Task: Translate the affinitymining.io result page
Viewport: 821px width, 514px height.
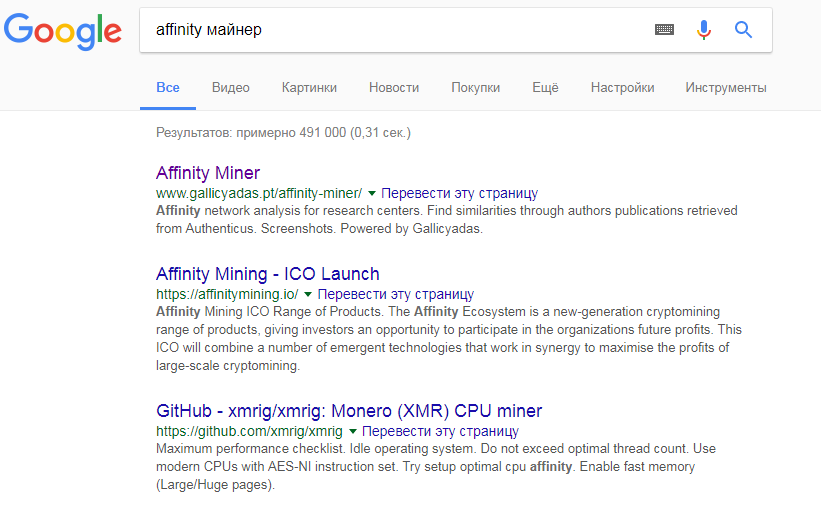Action: coord(395,295)
